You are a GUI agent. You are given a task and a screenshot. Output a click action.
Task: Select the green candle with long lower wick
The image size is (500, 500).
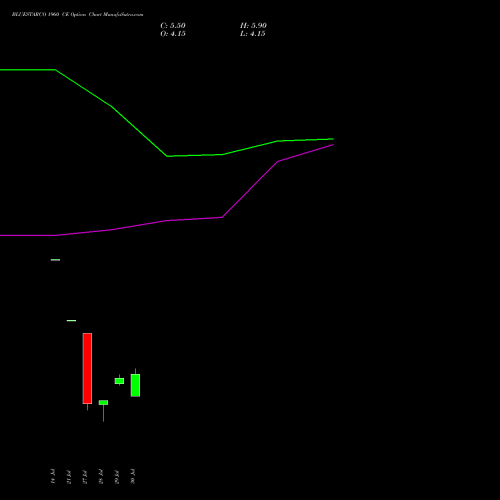tap(103, 403)
